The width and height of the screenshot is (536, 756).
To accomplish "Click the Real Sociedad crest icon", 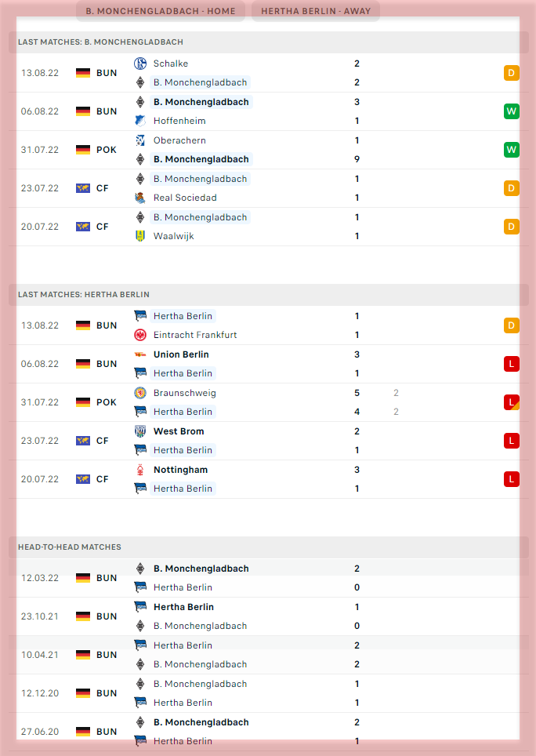I will coord(140,198).
